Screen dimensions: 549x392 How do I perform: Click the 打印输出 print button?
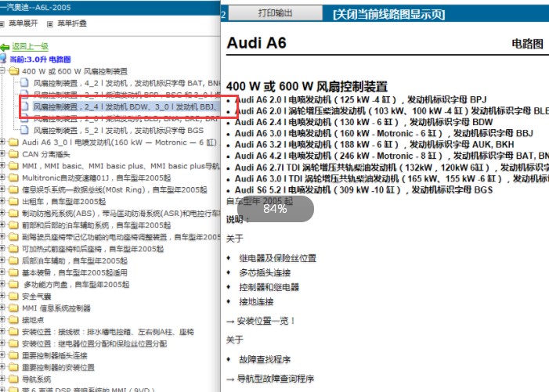[275, 13]
